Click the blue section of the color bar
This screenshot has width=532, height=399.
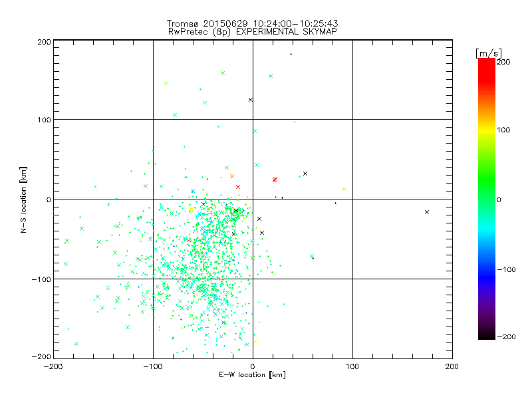(x=486, y=269)
